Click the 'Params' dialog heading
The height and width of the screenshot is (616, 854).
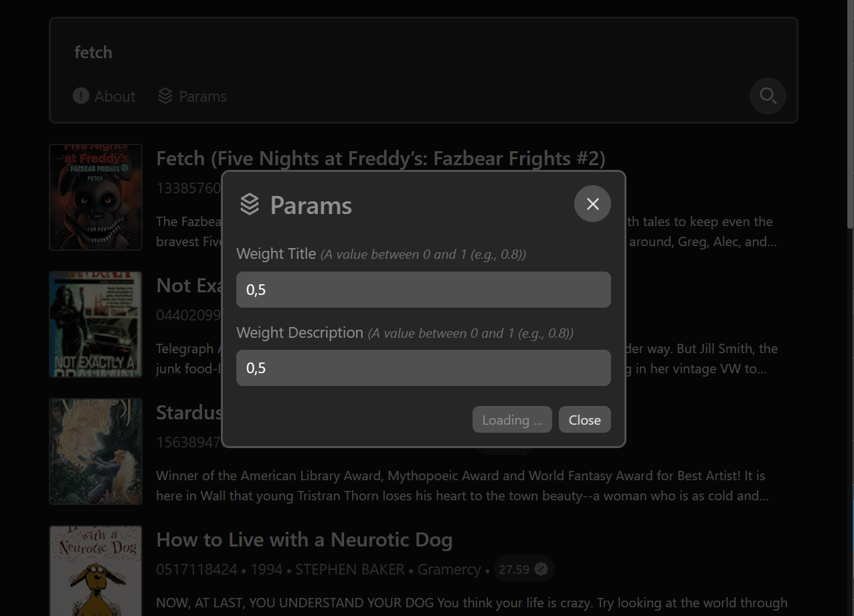click(x=311, y=205)
